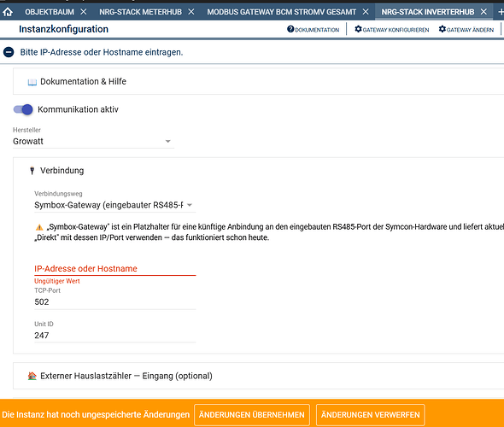The width and height of the screenshot is (504, 427).
Task: Click the Verbindung plug icon
Action: click(32, 170)
